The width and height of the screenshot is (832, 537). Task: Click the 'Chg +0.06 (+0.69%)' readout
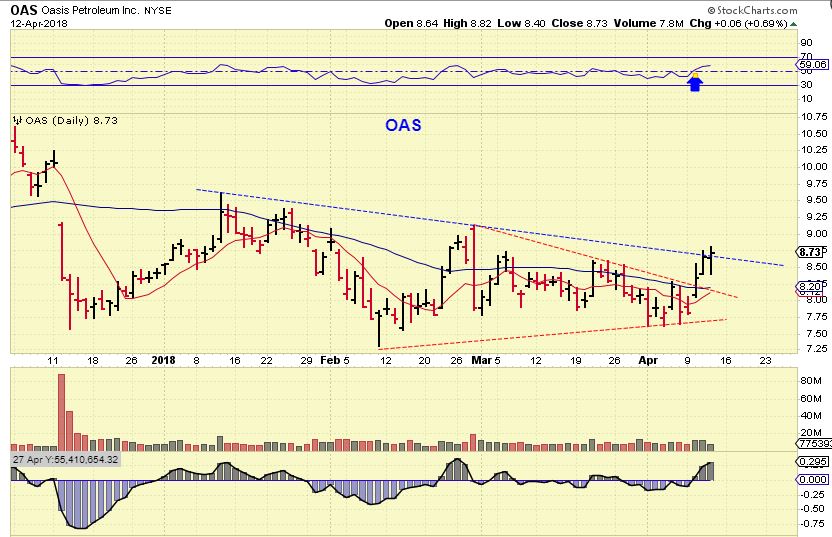click(739, 23)
